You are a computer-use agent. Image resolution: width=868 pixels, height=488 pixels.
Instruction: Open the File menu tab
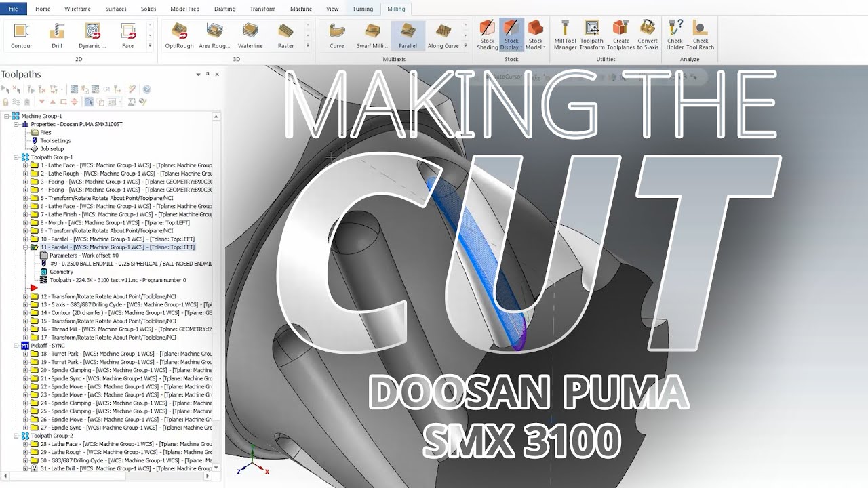click(14, 9)
